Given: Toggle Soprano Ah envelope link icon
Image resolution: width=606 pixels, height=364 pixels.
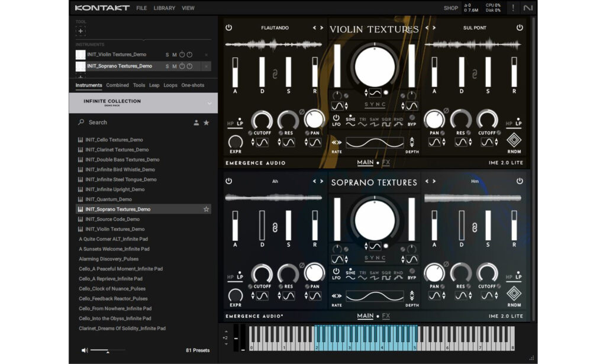Looking at the screenshot, I should [x=275, y=227].
